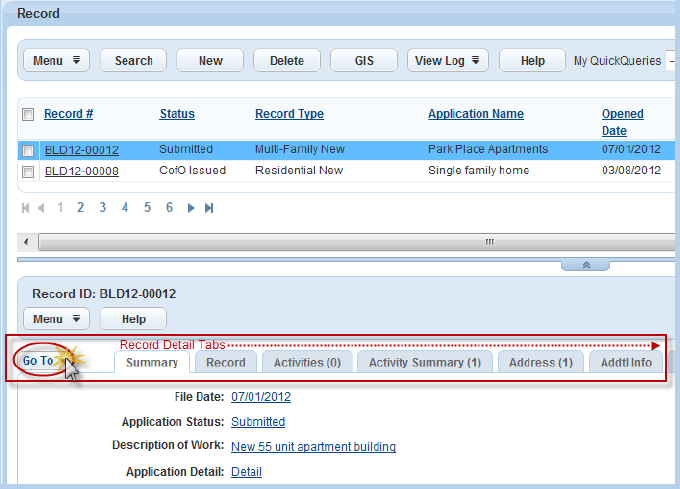Go to first page of records
The width and height of the screenshot is (680, 489).
click(x=26, y=208)
